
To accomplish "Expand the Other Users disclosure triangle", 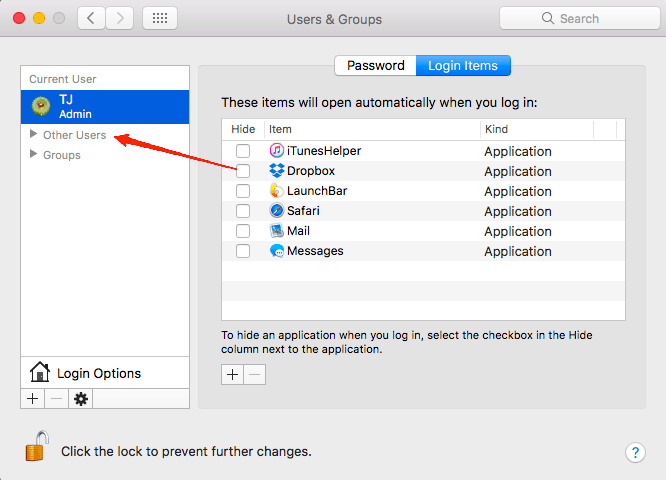I will point(34,135).
